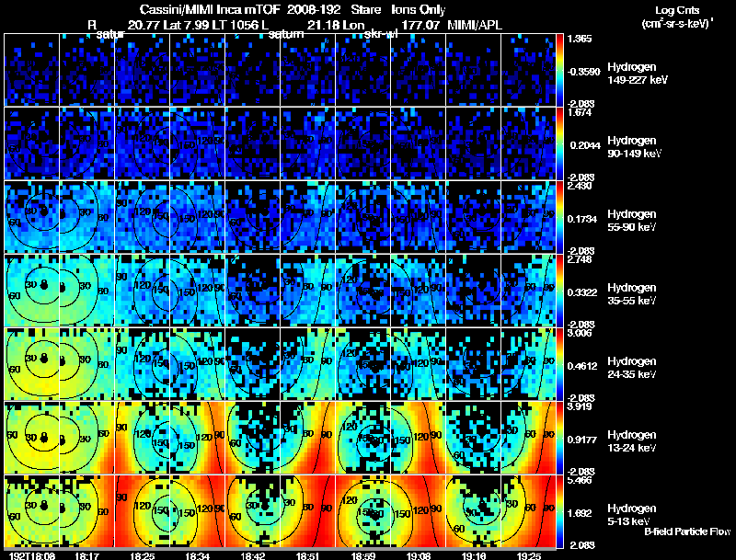
Task: Click the 1.692 color scale value
Action: tap(580, 514)
